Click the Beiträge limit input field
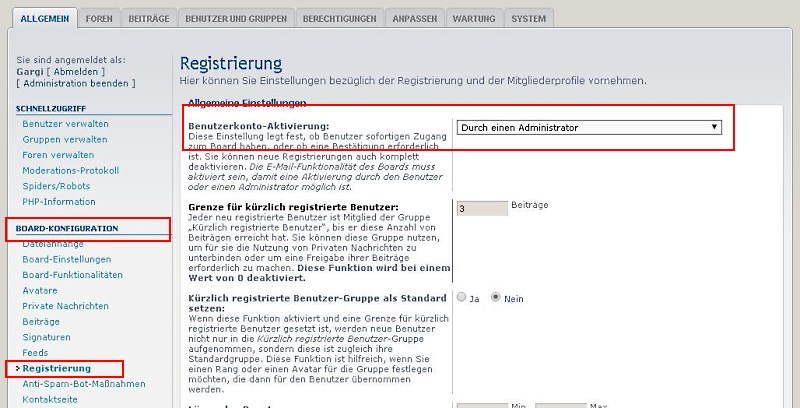Viewport: 800px width, 408px height. (482, 208)
